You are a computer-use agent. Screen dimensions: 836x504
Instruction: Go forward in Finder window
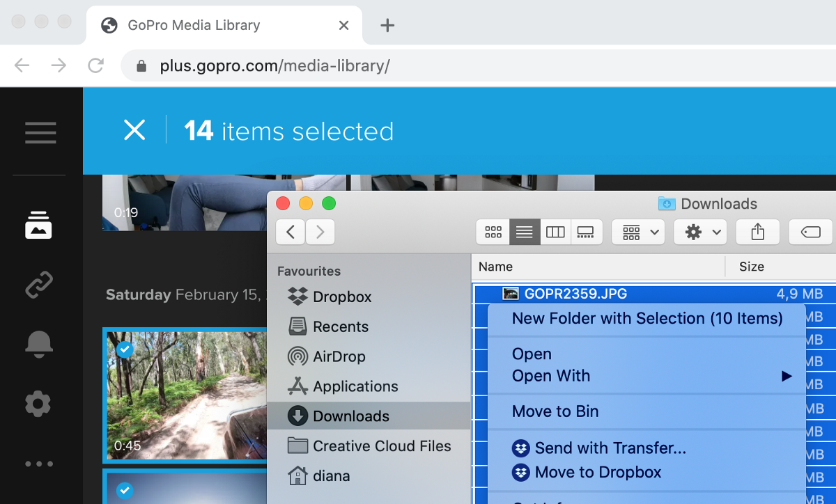320,232
